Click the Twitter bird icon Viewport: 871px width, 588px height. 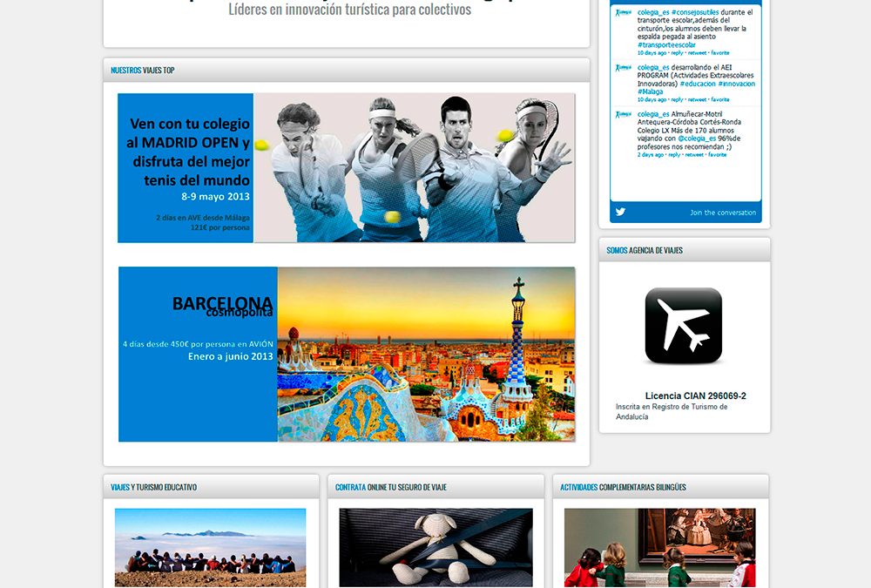[x=620, y=212]
